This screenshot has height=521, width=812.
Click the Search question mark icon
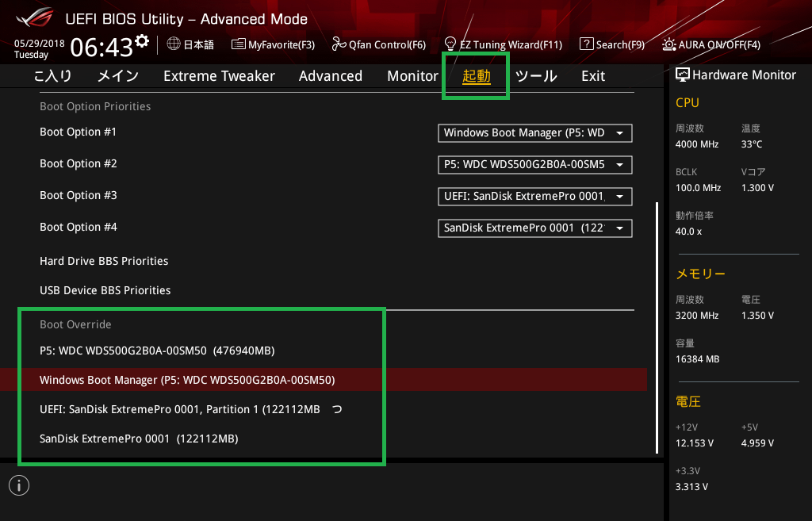[x=586, y=44]
